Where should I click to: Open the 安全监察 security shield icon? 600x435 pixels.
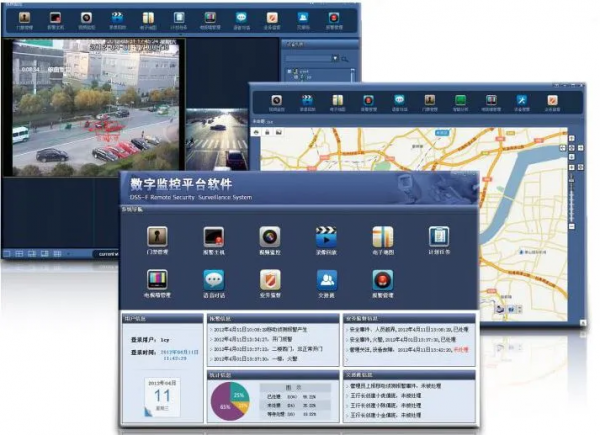coord(269,280)
